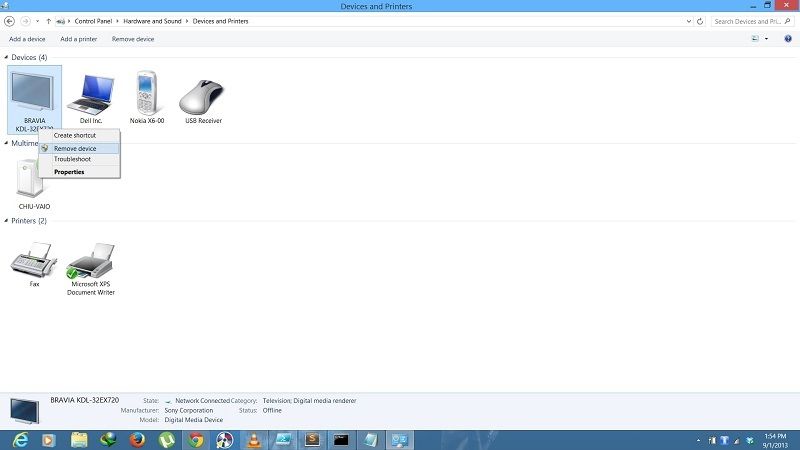Refresh the Devices and Printers view
Screen dimensions: 800x450
(x=700, y=21)
